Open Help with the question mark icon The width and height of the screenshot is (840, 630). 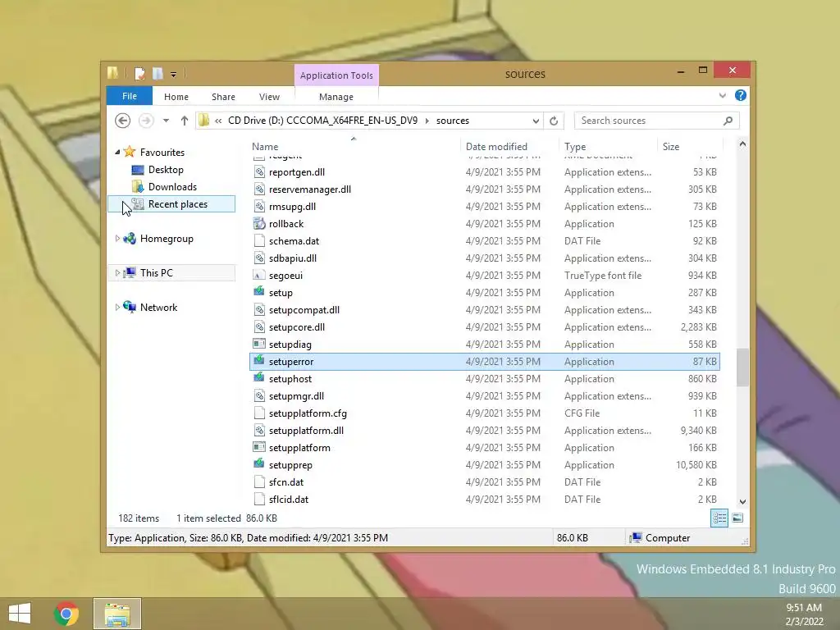click(741, 95)
